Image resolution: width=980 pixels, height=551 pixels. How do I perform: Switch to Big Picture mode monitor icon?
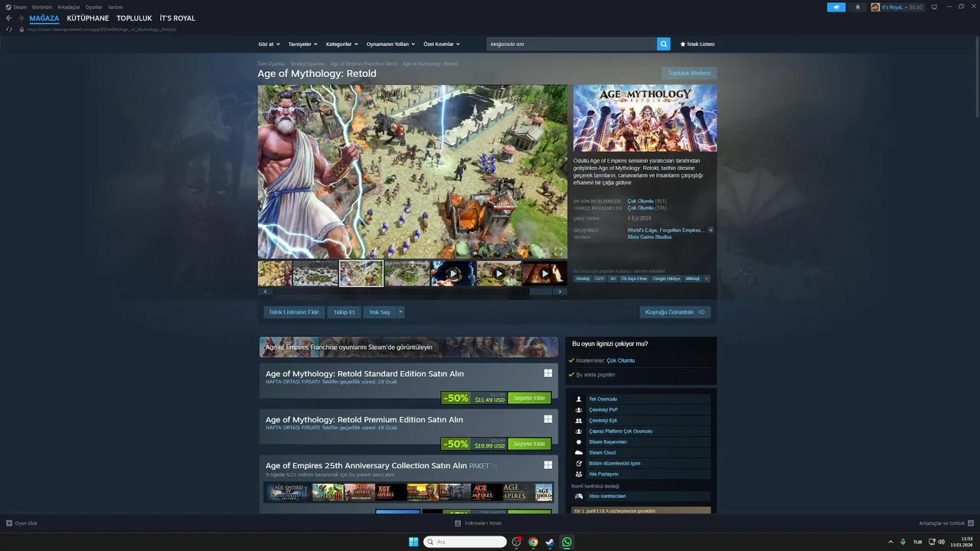[x=934, y=7]
